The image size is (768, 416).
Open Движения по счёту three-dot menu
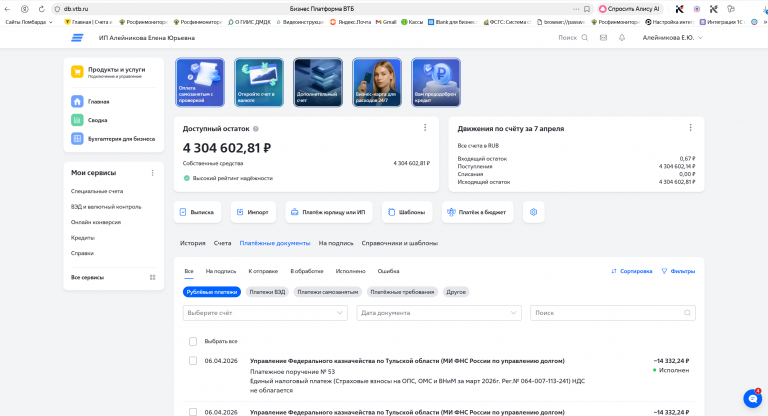coord(691,127)
